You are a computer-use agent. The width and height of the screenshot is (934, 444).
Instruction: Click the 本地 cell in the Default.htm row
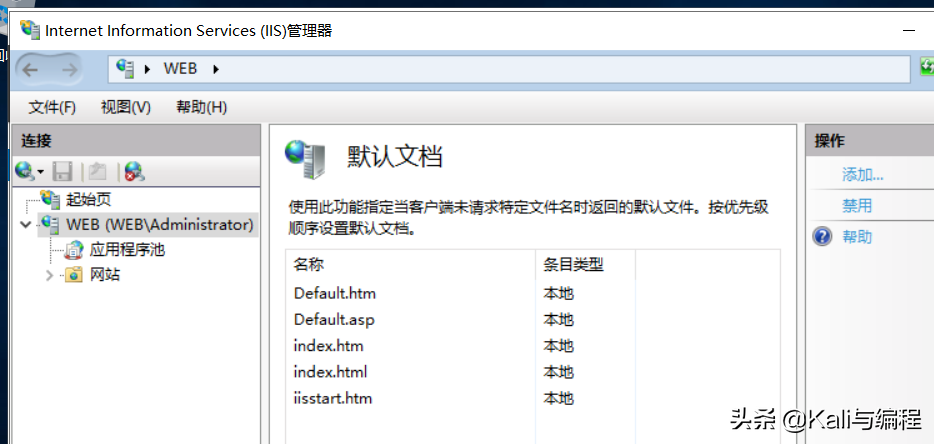click(558, 293)
